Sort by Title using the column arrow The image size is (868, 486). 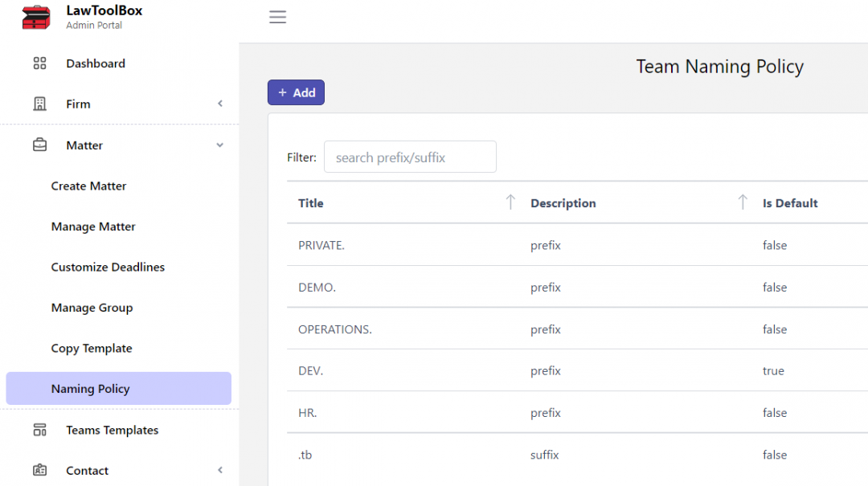(x=510, y=202)
